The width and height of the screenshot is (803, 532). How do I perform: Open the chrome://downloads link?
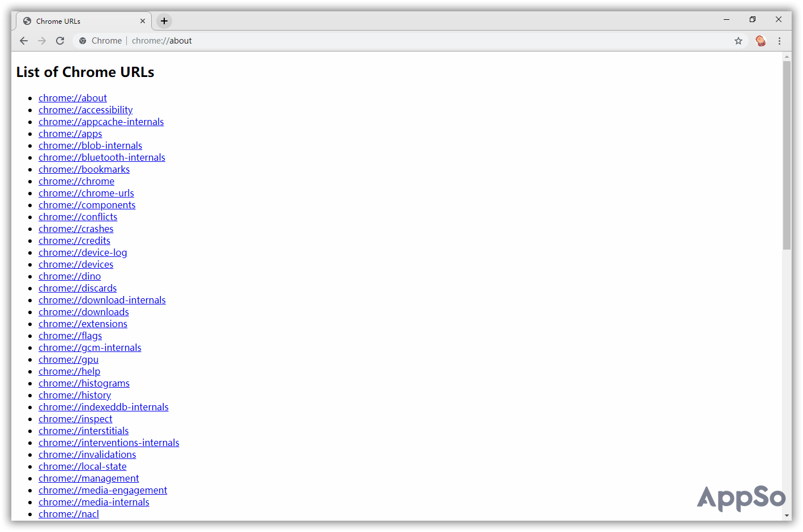click(x=84, y=312)
